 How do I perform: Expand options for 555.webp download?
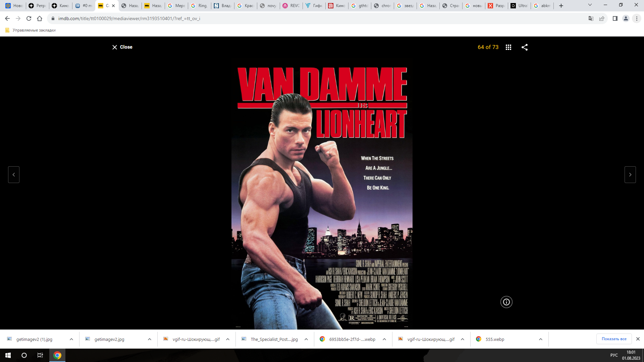pos(541,339)
